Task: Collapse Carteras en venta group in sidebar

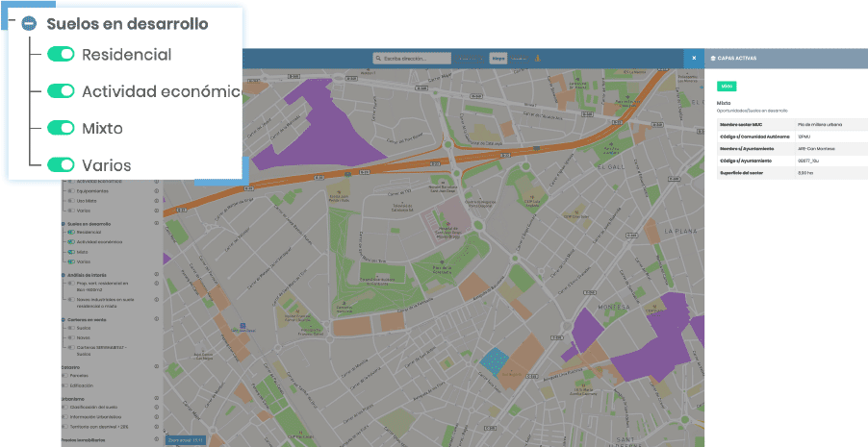Action: click(64, 320)
